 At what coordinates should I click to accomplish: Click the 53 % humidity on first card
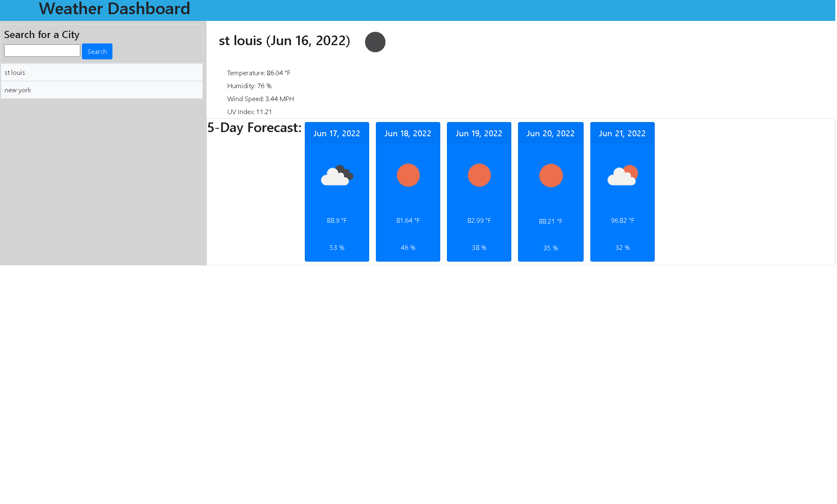tap(337, 248)
